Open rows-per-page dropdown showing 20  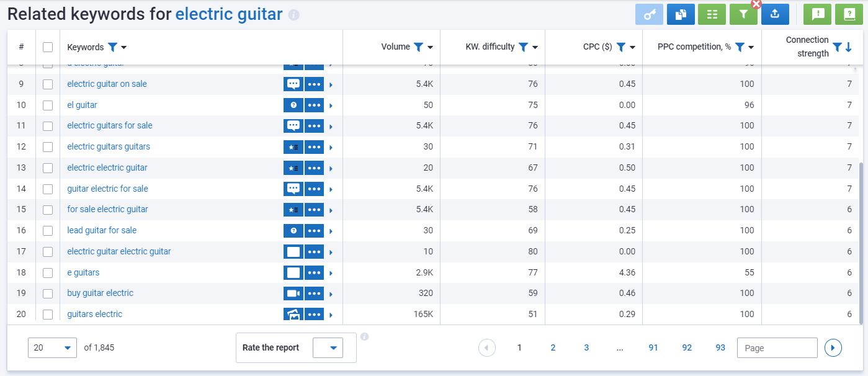tap(52, 348)
